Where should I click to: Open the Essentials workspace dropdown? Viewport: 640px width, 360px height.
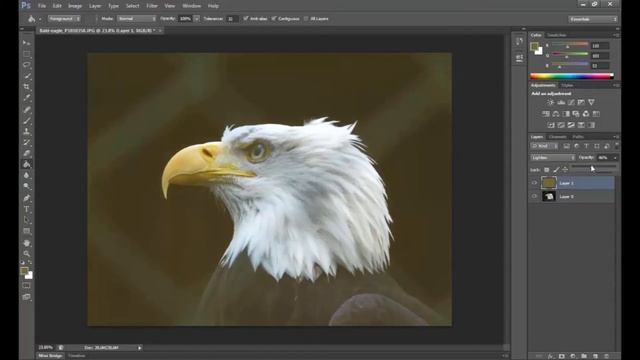pyautogui.click(x=593, y=19)
